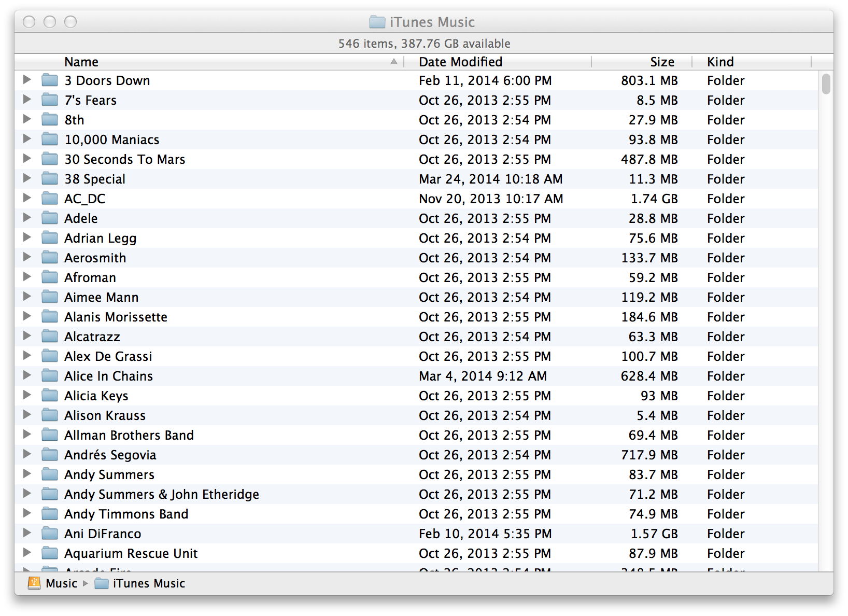
Task: Click date Feb 11, 2014 6:00 PM
Action: click(485, 80)
